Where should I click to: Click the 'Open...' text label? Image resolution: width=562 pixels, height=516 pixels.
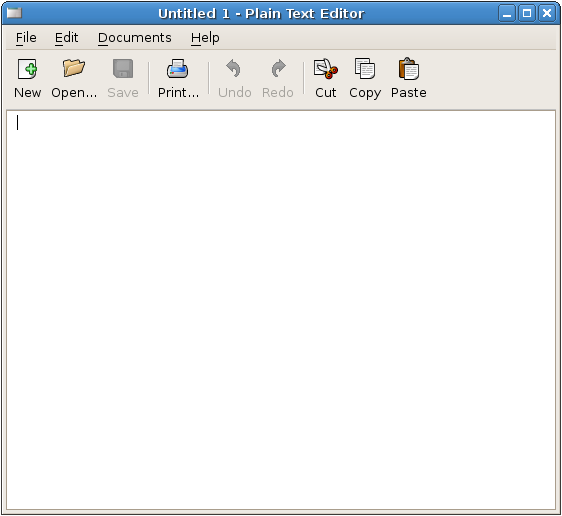[x=74, y=93]
